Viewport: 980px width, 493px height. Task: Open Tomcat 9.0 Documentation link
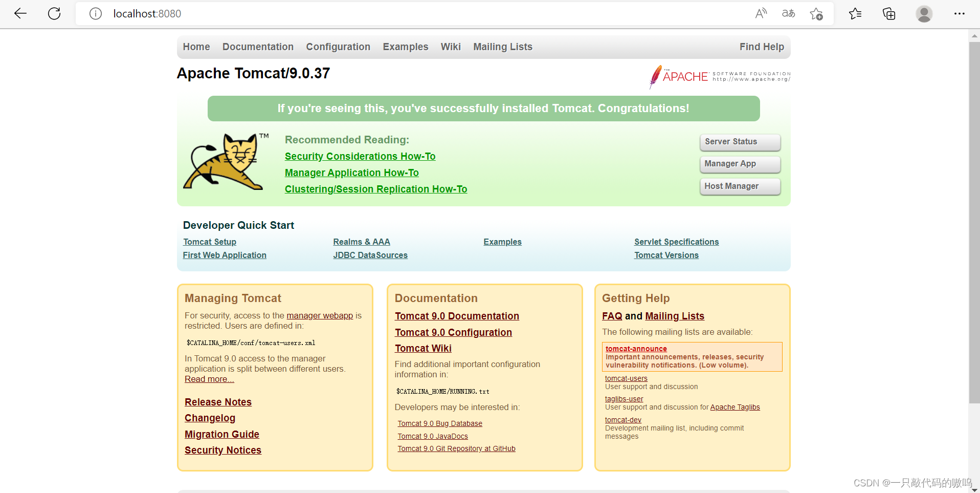pyautogui.click(x=457, y=316)
